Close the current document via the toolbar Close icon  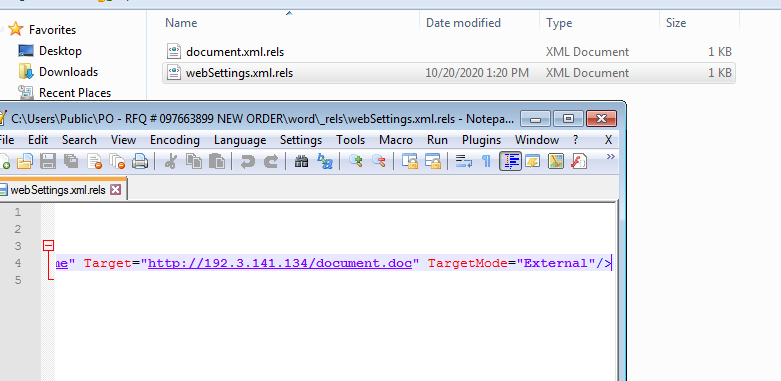point(95,161)
